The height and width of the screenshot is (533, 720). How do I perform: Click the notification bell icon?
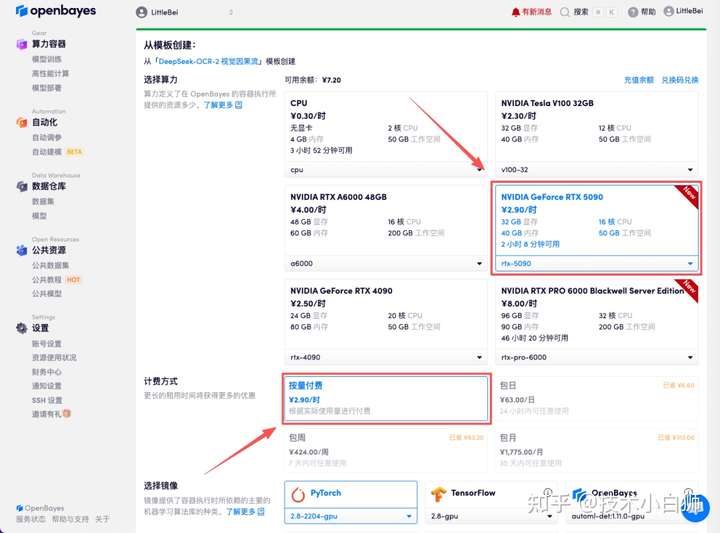point(516,12)
